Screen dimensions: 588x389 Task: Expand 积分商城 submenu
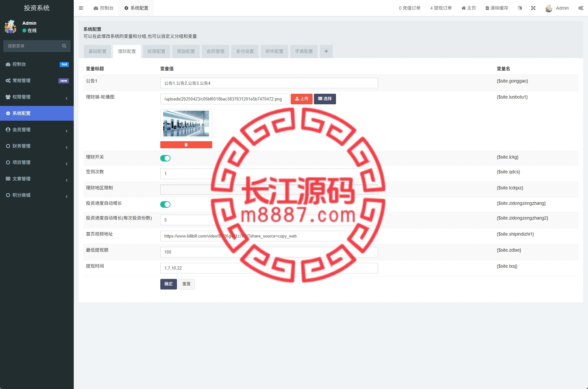37,195
